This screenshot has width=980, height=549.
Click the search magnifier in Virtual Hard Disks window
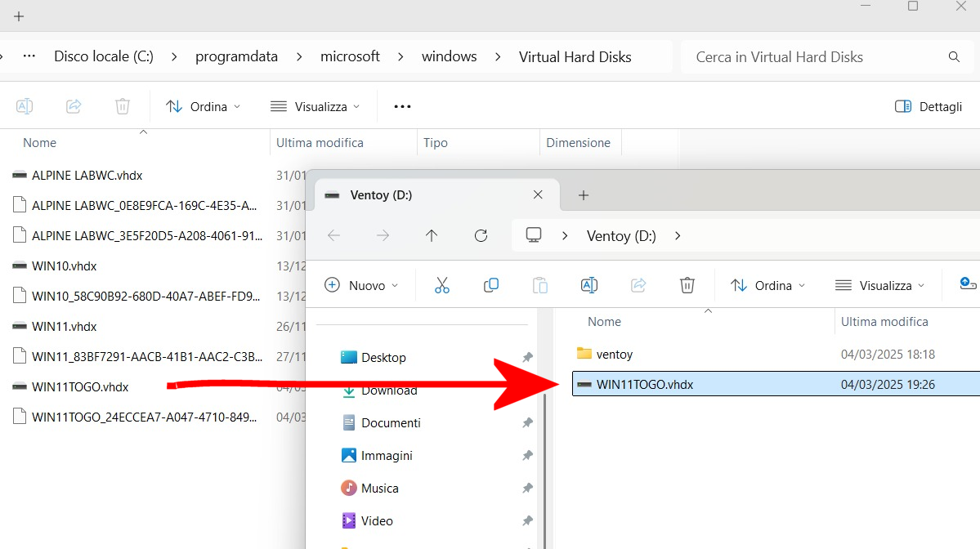(954, 57)
